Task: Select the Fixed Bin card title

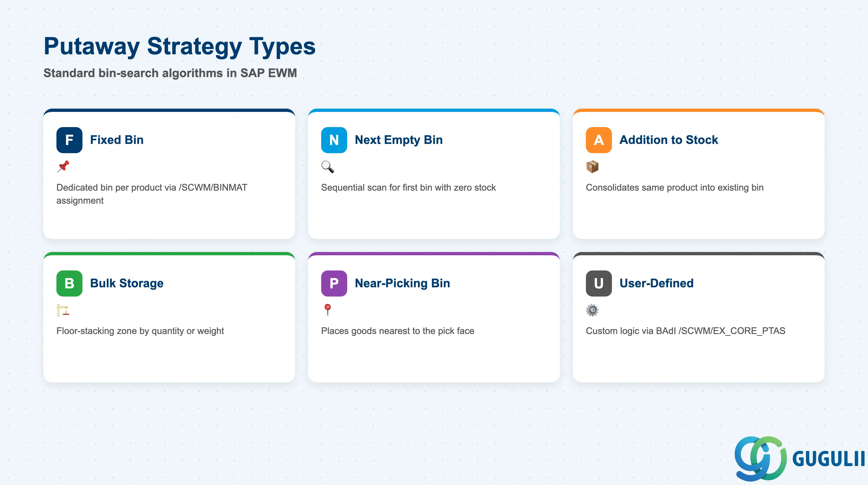Action: coord(117,140)
